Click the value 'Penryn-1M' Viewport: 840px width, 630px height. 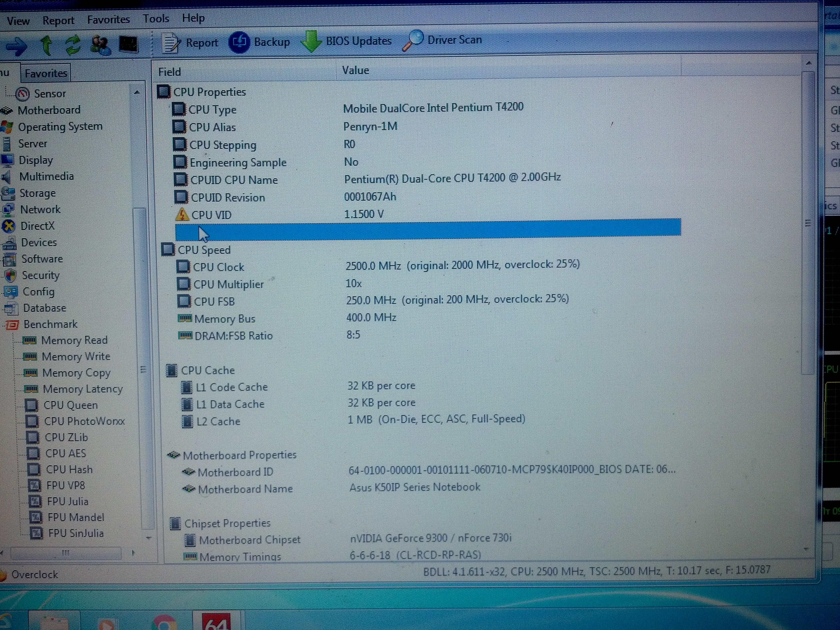[370, 126]
